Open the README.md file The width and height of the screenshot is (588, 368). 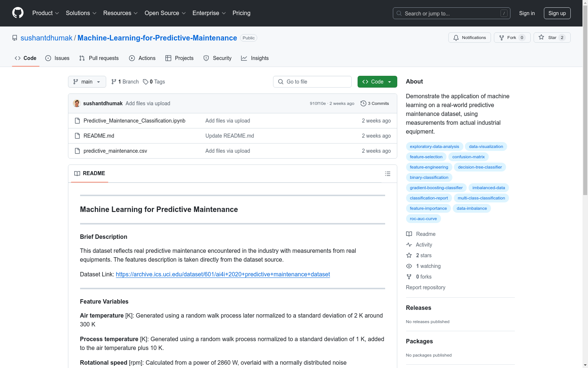[x=99, y=136]
